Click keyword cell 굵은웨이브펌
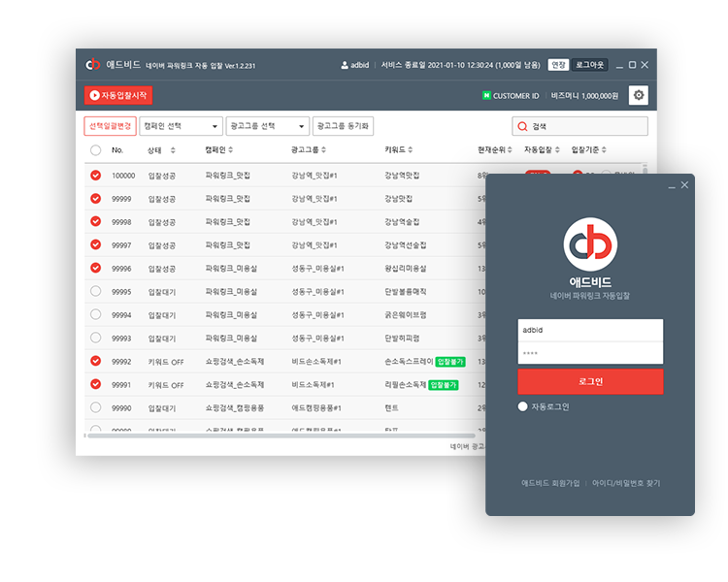The width and height of the screenshot is (728, 582). click(x=406, y=314)
